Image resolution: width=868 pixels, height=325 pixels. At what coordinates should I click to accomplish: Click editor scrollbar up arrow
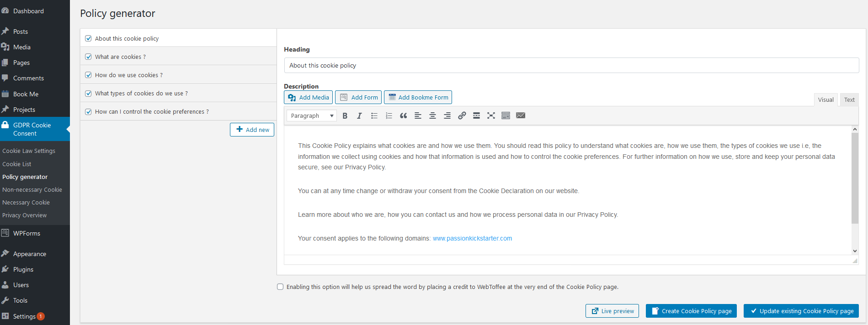[x=855, y=130]
